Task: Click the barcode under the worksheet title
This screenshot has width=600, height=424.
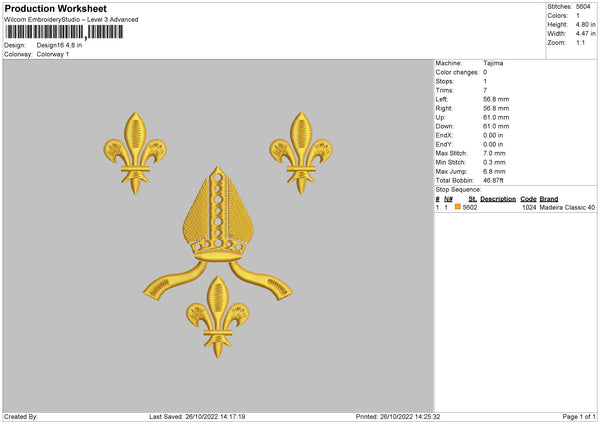Action: click(x=64, y=32)
